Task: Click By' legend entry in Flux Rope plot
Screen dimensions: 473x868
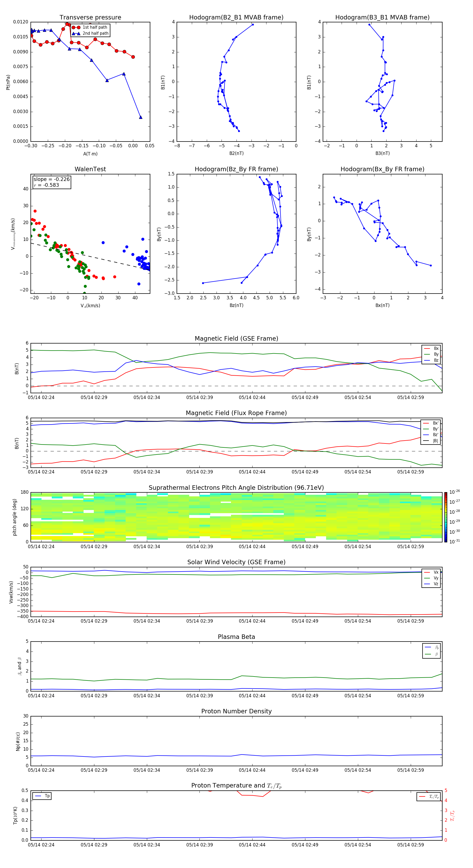Action: coord(431,429)
